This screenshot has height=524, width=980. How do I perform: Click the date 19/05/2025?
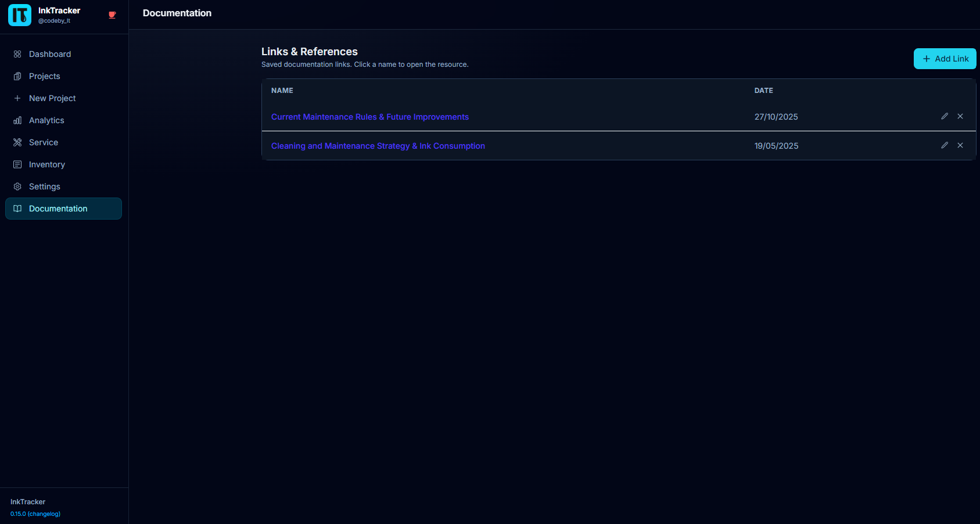776,146
